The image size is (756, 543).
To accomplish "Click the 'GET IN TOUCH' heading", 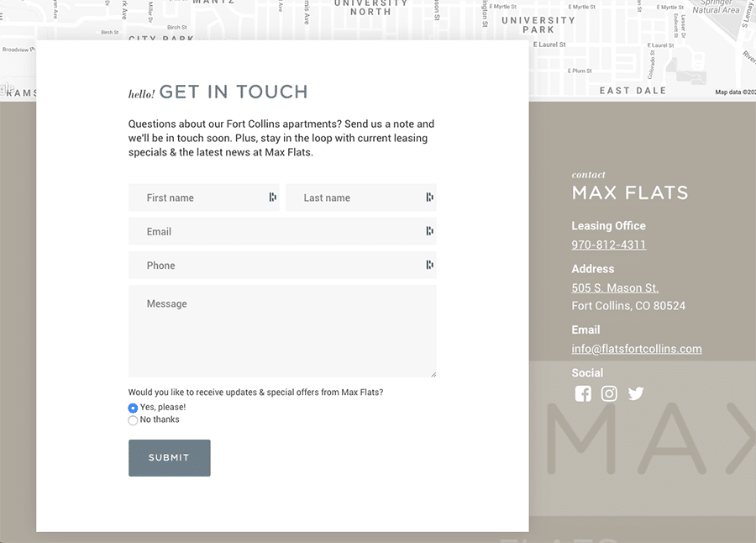I will 234,92.
